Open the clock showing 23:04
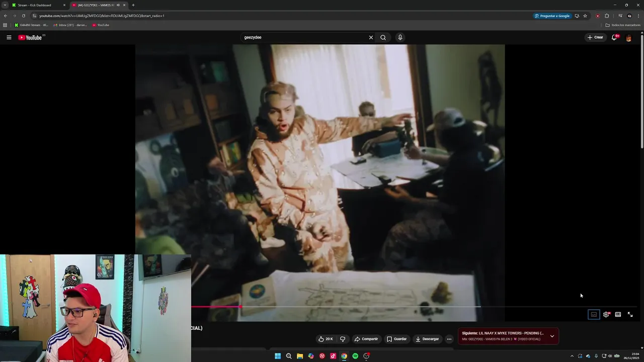Viewport: 644px width, 362px height. coord(631,356)
